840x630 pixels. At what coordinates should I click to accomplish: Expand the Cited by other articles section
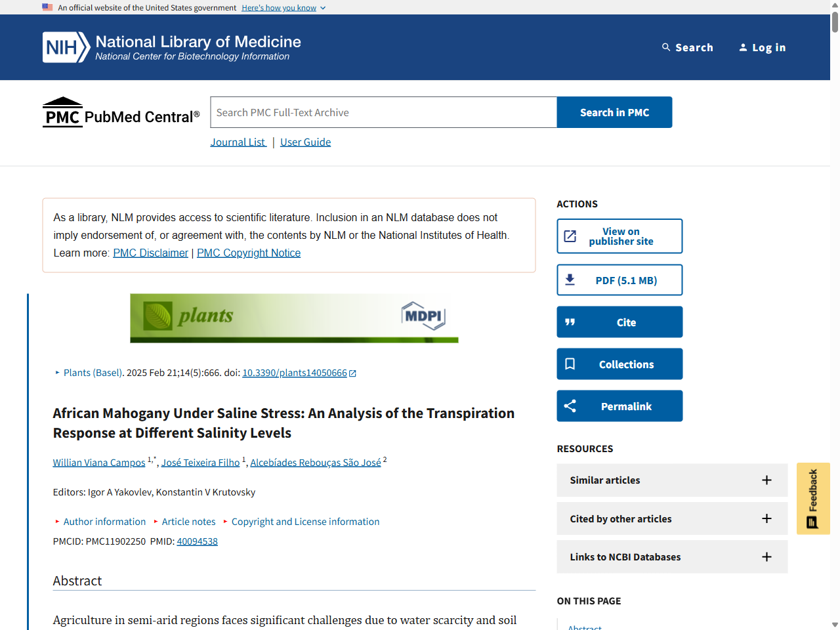tap(766, 518)
